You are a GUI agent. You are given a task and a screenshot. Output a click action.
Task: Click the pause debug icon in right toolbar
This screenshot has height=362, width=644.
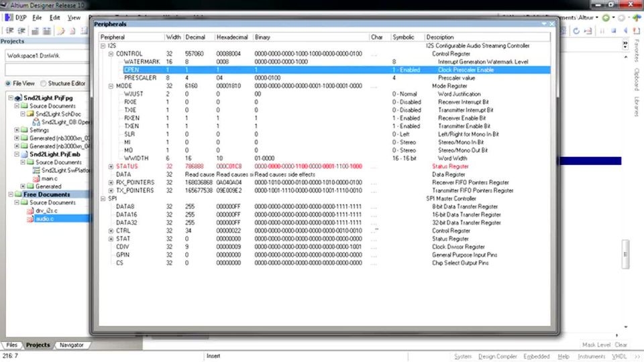(602, 31)
